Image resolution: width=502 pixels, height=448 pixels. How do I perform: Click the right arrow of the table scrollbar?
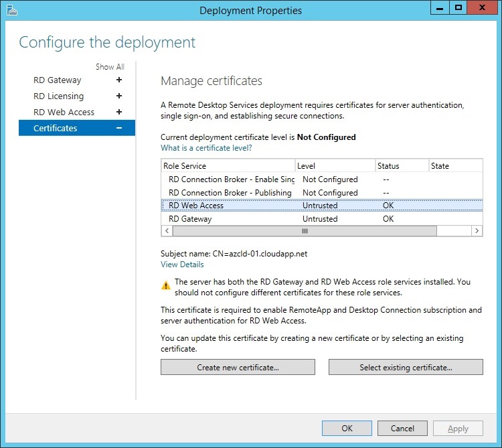pyautogui.click(x=477, y=230)
